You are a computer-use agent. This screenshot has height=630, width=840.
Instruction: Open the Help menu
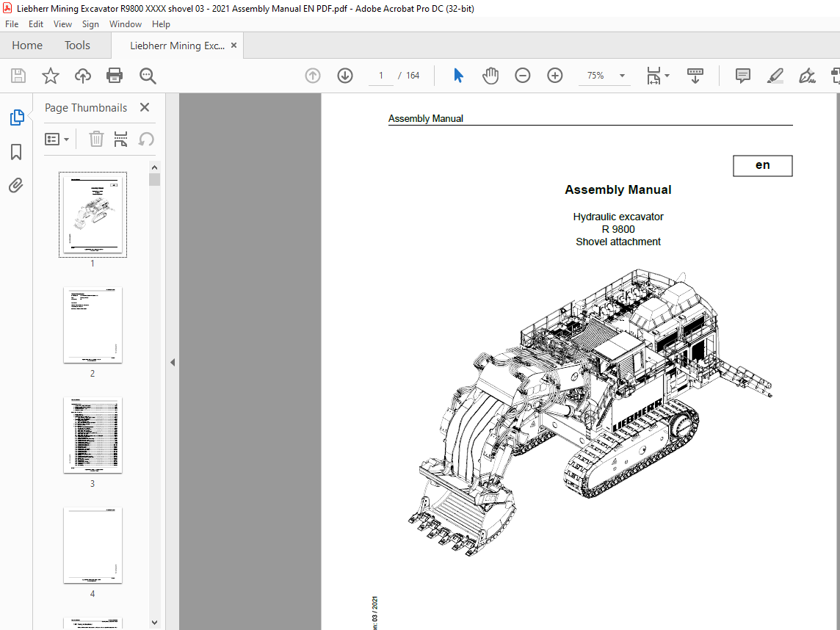[x=161, y=24]
